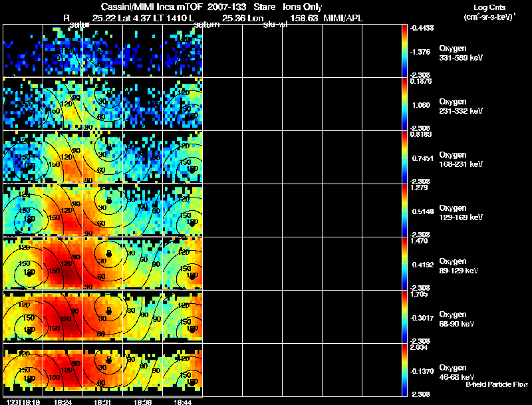
Task: Click the 1.470 color scale value
Action: pos(419,241)
